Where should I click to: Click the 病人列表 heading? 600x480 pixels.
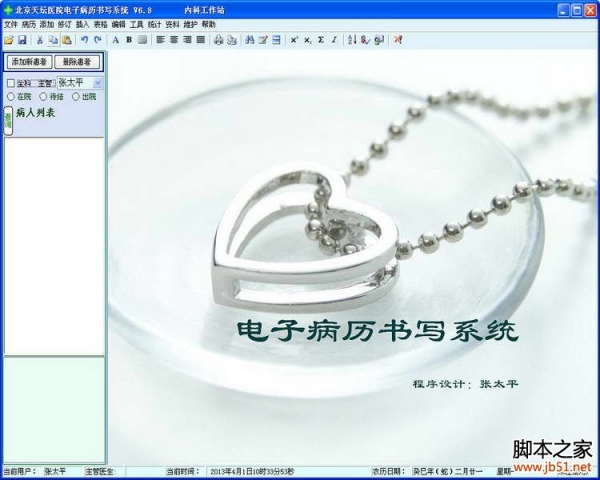[36, 113]
